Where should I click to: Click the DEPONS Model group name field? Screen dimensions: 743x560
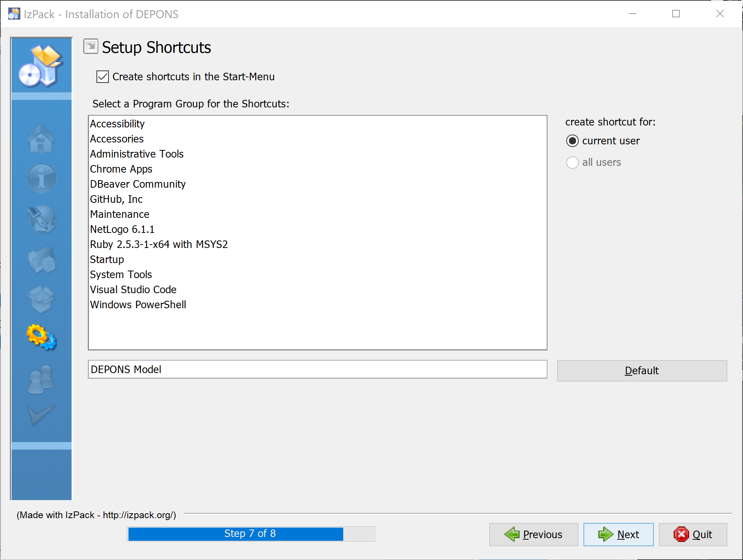[x=317, y=369]
